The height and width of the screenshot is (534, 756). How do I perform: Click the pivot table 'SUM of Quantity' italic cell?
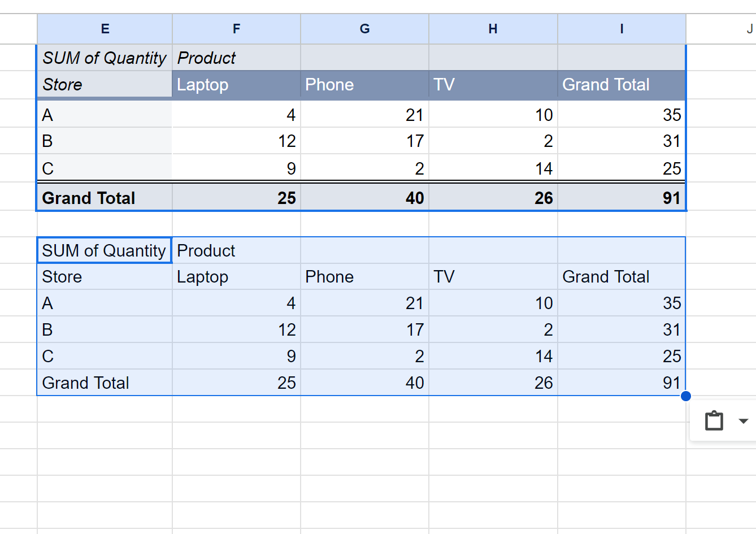pyautogui.click(x=105, y=58)
